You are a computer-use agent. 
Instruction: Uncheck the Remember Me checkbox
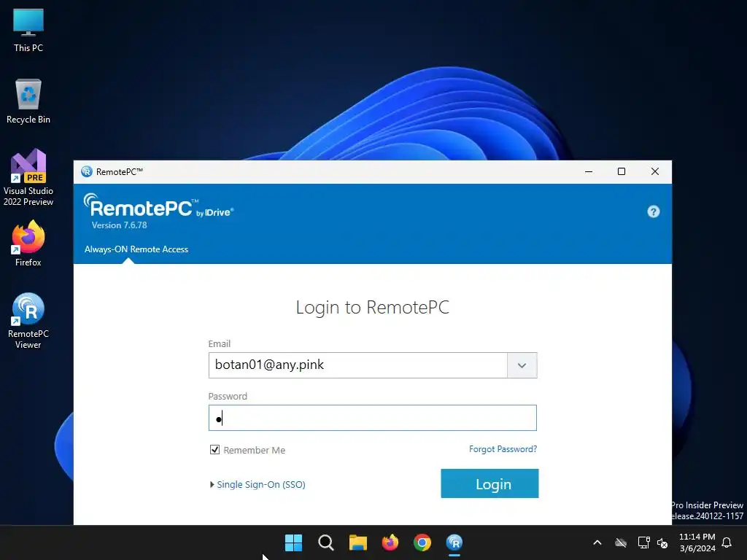point(215,449)
